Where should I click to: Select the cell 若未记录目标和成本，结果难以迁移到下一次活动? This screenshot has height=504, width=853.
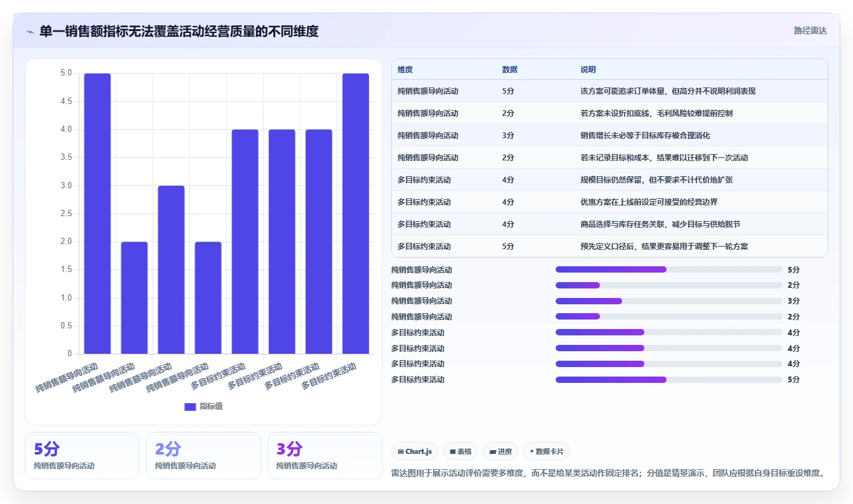pyautogui.click(x=664, y=158)
